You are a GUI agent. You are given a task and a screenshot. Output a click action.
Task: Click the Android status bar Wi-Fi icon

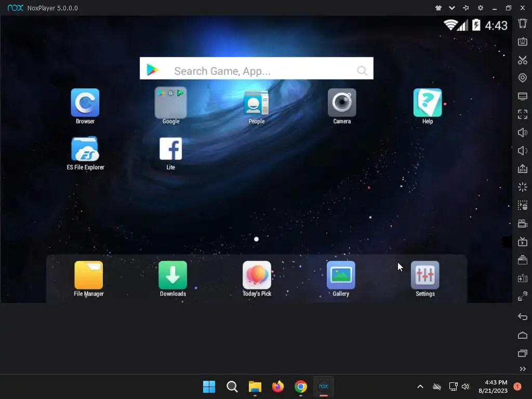tap(450, 25)
